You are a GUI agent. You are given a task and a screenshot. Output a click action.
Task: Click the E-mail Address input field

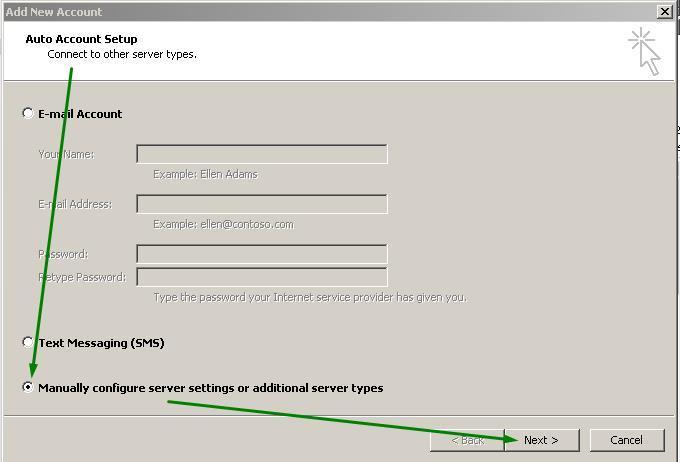(x=262, y=204)
